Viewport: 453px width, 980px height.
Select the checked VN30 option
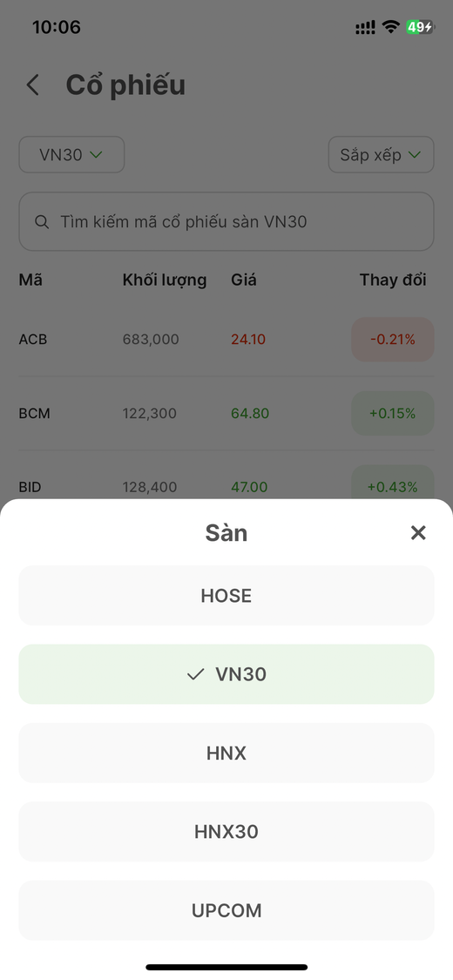click(226, 674)
